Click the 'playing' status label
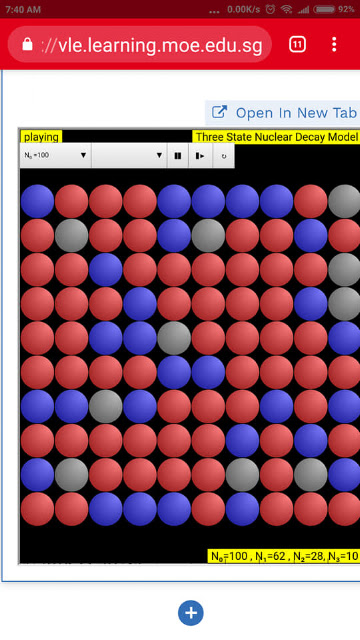This screenshot has width=360, height=640. (41, 137)
